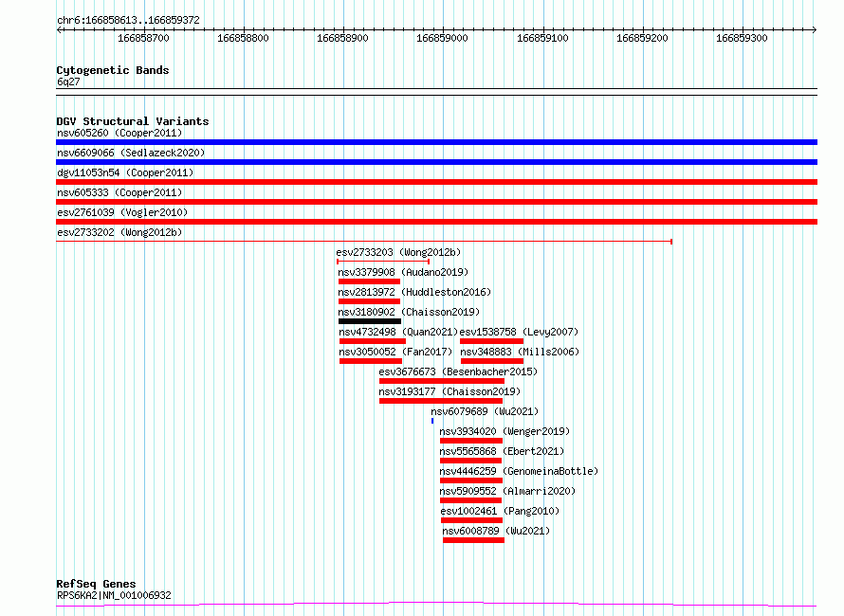The image size is (844, 616).
Task: Click the red bar under nsv5909552
Action: [x=471, y=500]
